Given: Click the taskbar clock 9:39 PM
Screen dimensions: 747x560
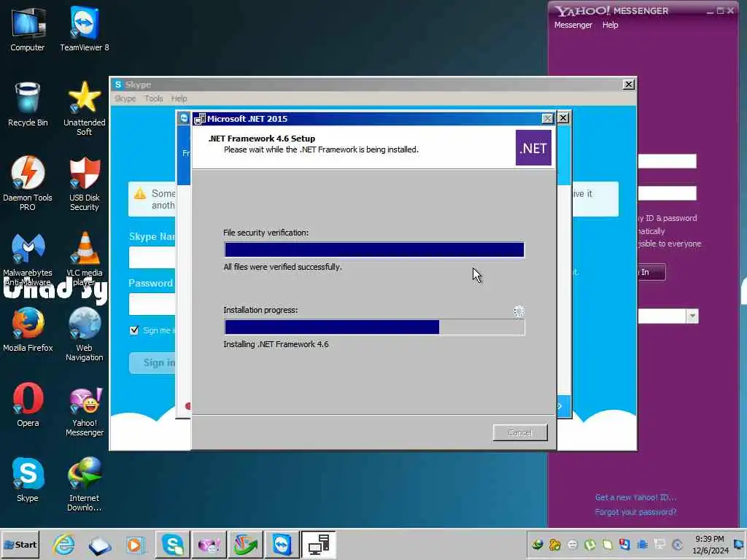Looking at the screenshot, I should coord(710,539).
